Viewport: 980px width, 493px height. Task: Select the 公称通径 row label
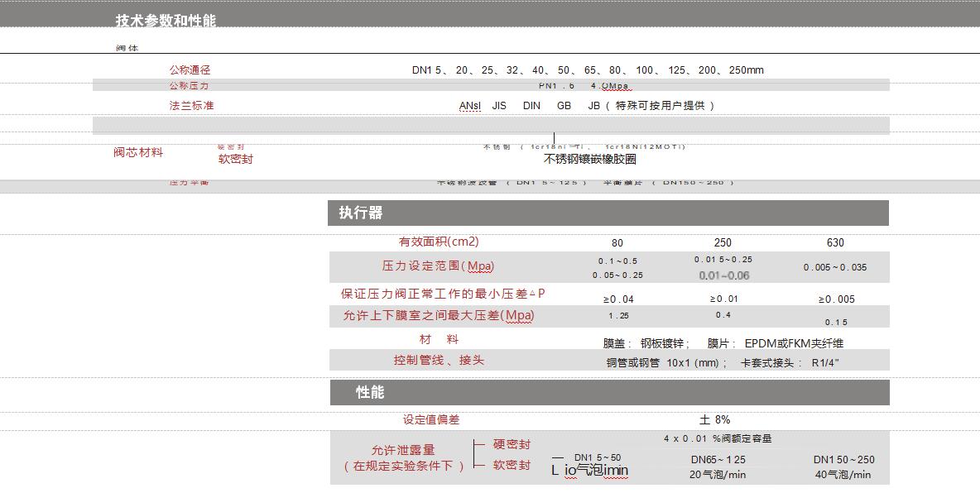[190, 70]
